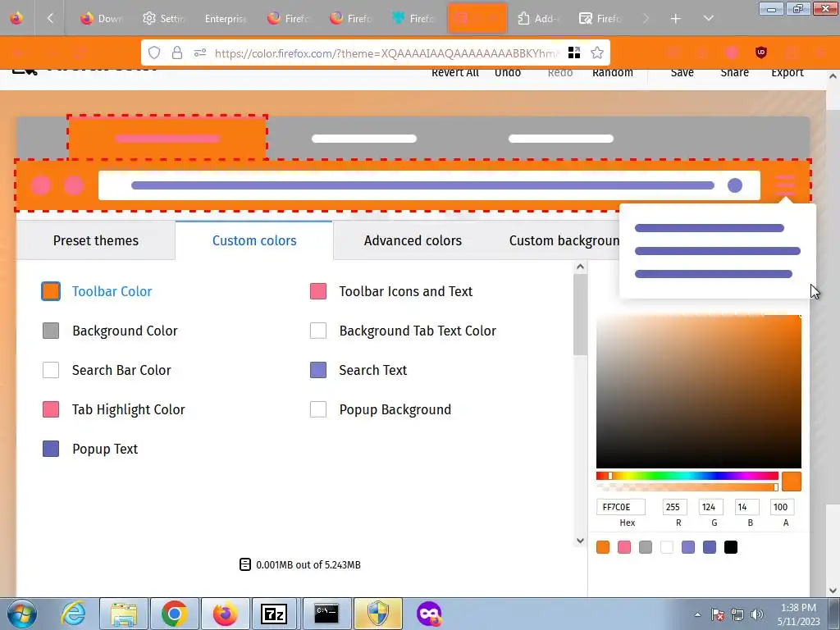The image size is (840, 630).
Task: Click the Action Center flag tray icon
Action: [717, 614]
